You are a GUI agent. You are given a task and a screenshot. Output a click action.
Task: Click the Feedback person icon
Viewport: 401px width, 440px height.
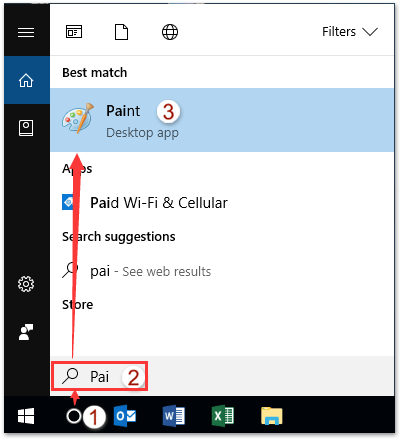point(26,332)
